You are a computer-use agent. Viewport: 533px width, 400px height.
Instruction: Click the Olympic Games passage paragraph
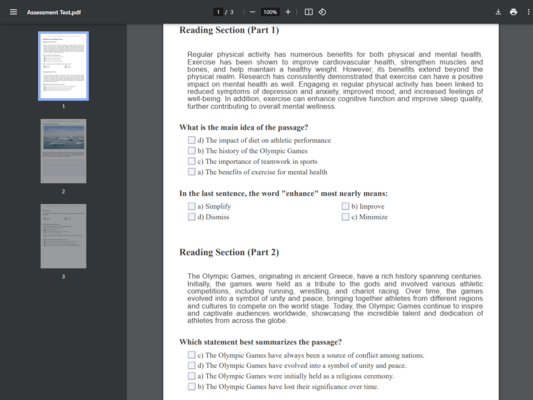[335, 298]
